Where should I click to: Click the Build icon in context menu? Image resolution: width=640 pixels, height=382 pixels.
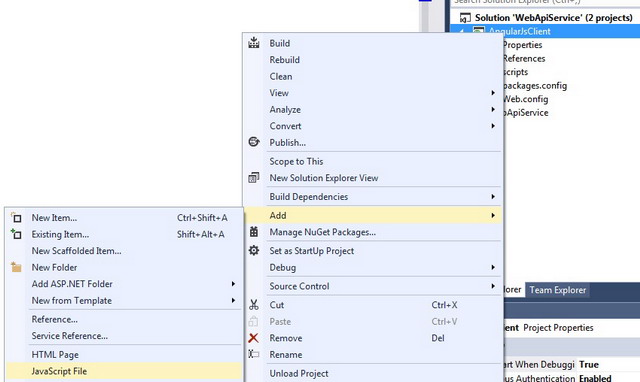[x=253, y=42]
